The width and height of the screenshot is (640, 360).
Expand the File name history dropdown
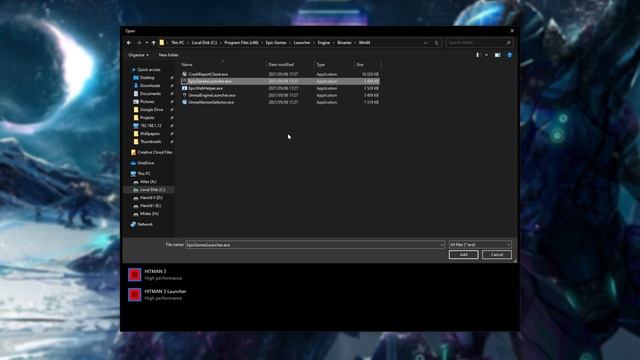(x=442, y=245)
